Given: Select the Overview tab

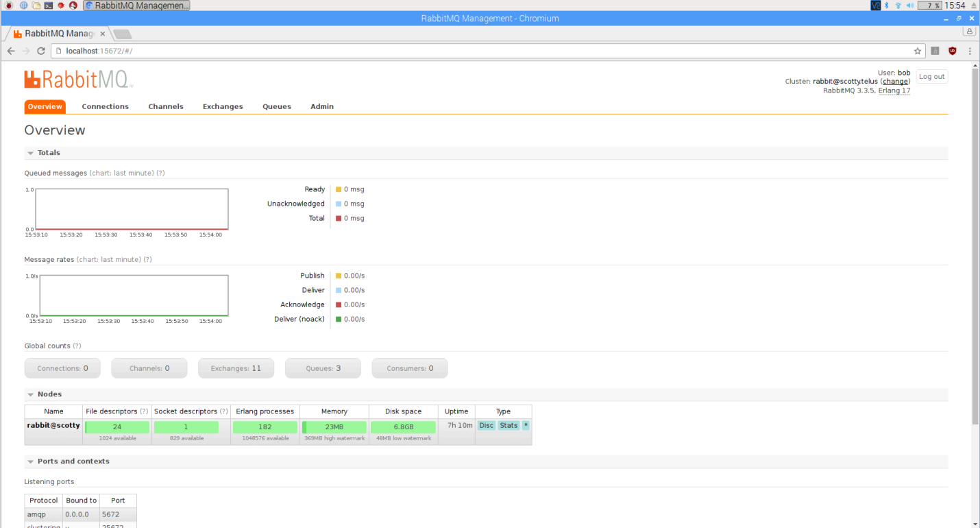Looking at the screenshot, I should pyautogui.click(x=45, y=107).
